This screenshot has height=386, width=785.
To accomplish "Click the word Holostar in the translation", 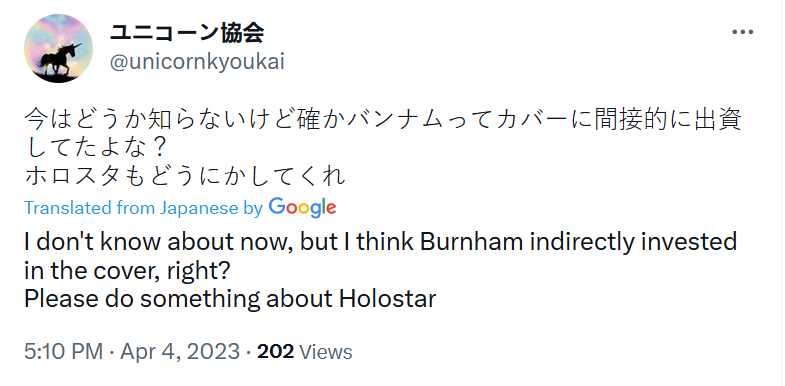I will click(388, 299).
